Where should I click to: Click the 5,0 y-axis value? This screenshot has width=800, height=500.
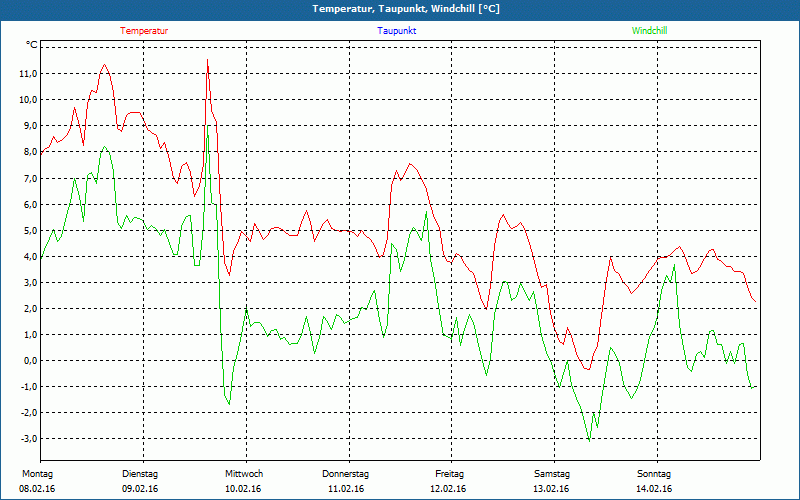pyautogui.click(x=30, y=230)
